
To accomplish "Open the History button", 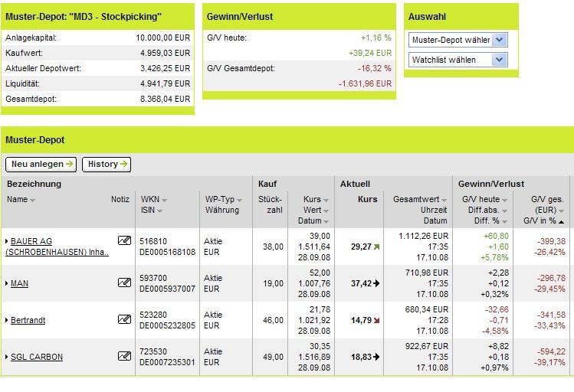I will [x=106, y=164].
